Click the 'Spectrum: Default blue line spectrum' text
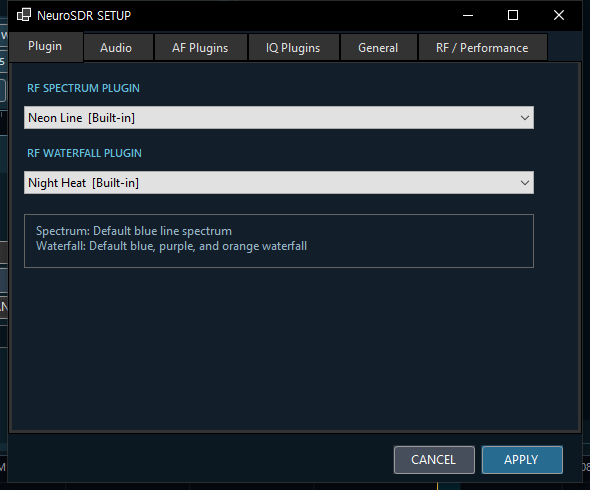This screenshot has height=490, width=590. (134, 231)
